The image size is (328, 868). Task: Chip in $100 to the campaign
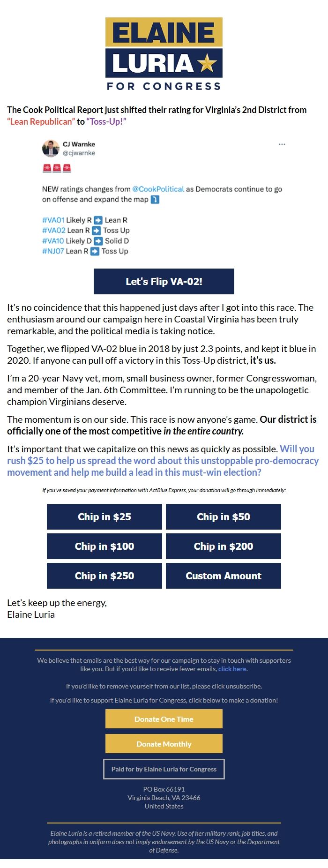click(104, 546)
